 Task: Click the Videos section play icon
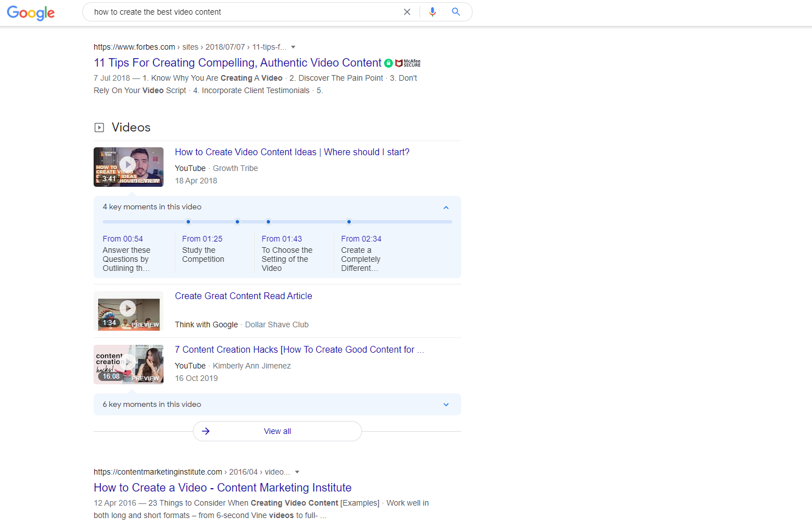[99, 127]
